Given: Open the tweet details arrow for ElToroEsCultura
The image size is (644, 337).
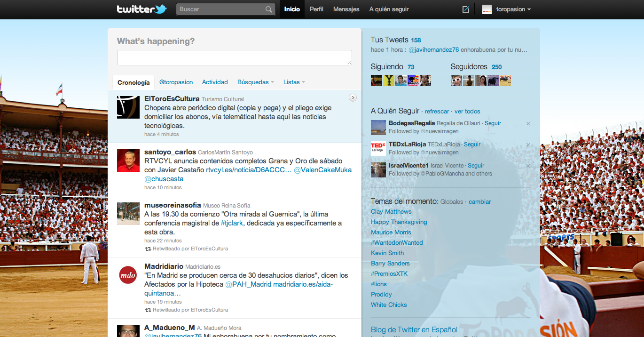Looking at the screenshot, I should click(x=353, y=97).
